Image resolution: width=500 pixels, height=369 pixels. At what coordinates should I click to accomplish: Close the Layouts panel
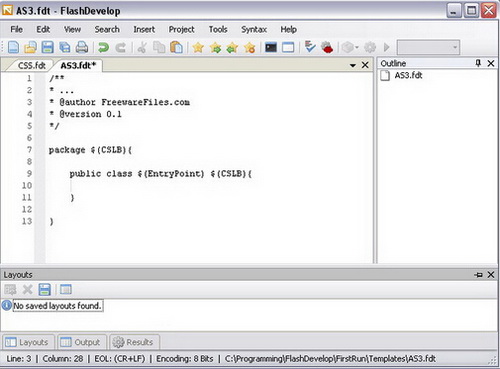point(491,275)
